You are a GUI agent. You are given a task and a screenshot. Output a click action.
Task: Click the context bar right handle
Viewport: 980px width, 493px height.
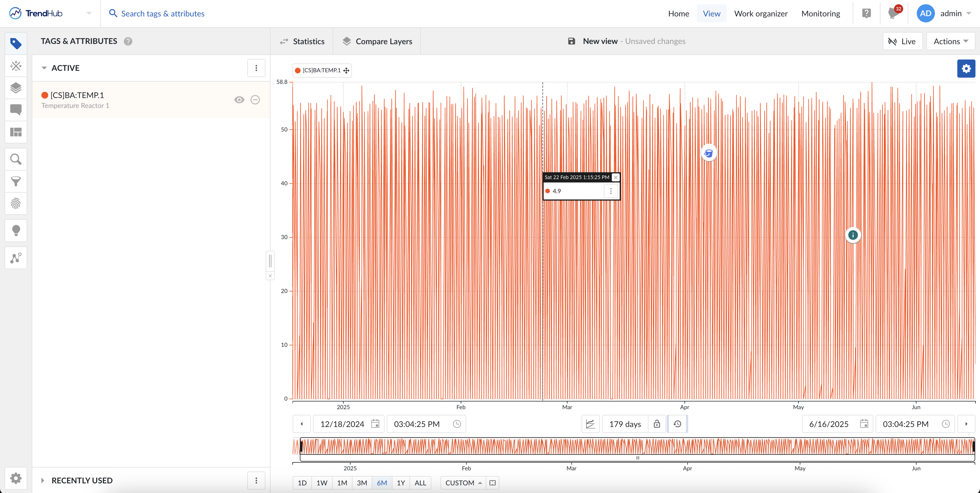pos(973,446)
